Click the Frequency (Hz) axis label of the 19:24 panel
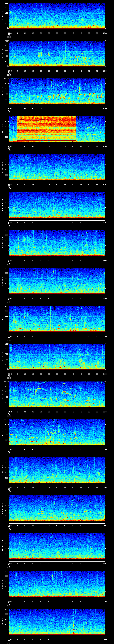 pyautogui.click(x=3, y=394)
